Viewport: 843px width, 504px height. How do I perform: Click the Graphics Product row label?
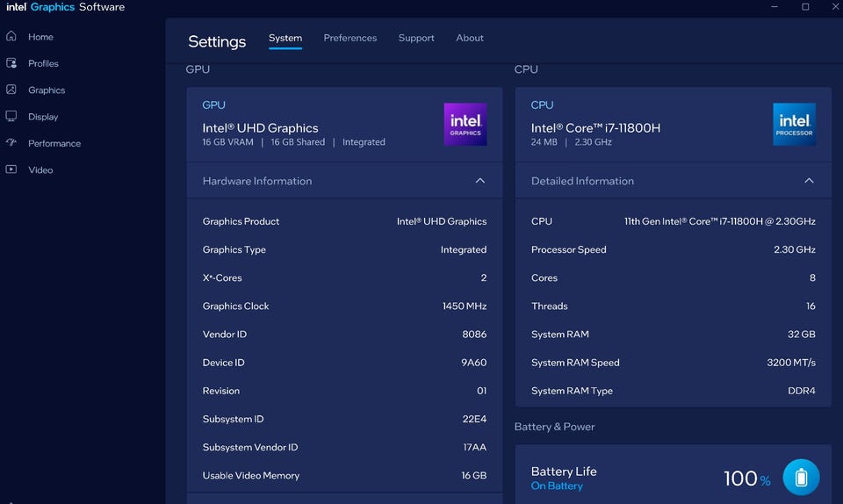click(x=241, y=221)
